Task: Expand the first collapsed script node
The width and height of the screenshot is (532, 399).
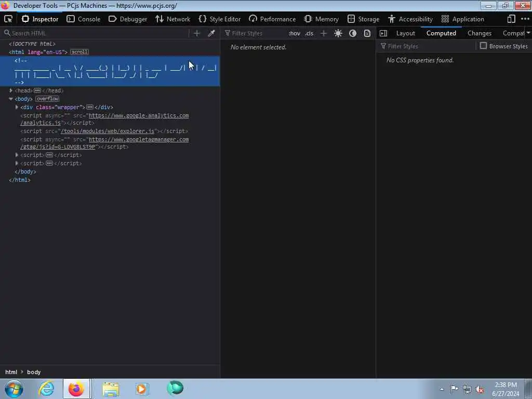Action: click(17, 155)
